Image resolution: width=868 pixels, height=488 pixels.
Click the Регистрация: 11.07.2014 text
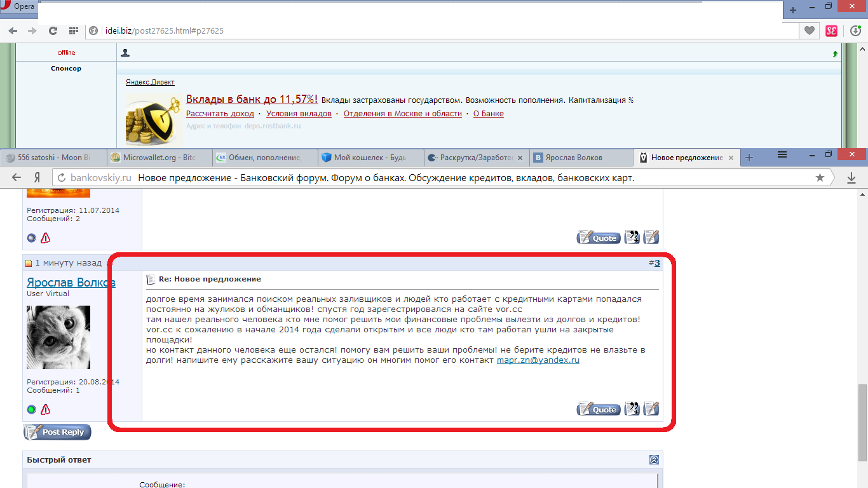(73, 210)
